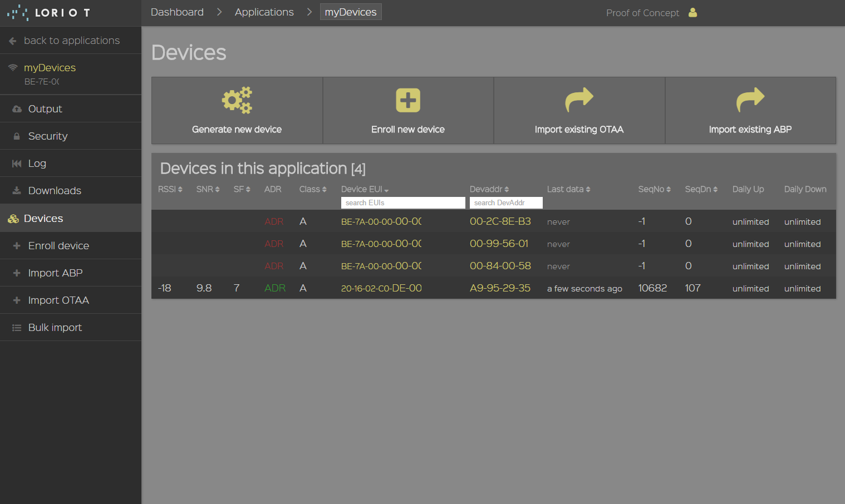Open the device with Devaddr 00-2C-8E-B3
Screen dimensions: 845x504
[x=500, y=221]
